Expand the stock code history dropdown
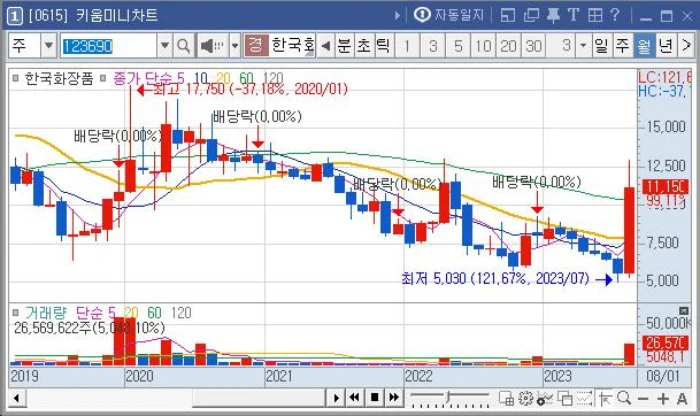Viewport: 700px width, 416px height. 164,46
